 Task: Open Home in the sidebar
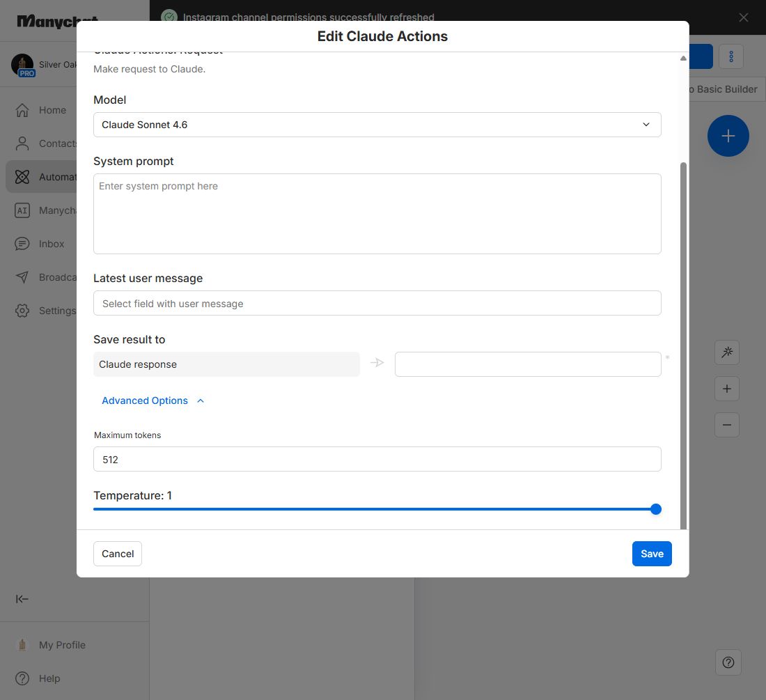(41, 110)
